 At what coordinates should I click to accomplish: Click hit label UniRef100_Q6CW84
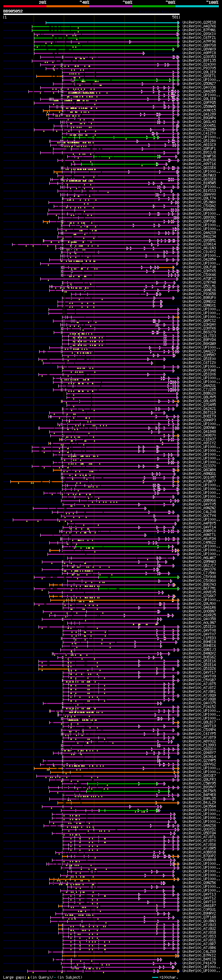click(199, 469)
